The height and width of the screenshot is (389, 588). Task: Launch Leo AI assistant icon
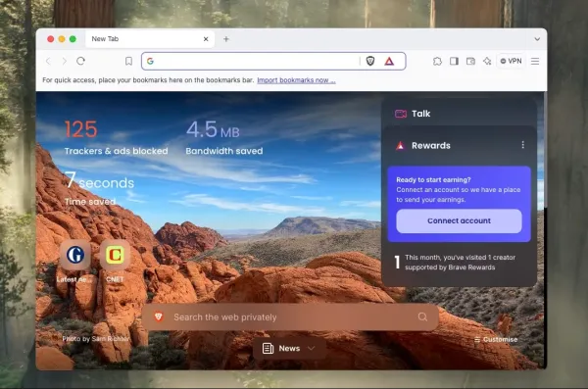[487, 61]
